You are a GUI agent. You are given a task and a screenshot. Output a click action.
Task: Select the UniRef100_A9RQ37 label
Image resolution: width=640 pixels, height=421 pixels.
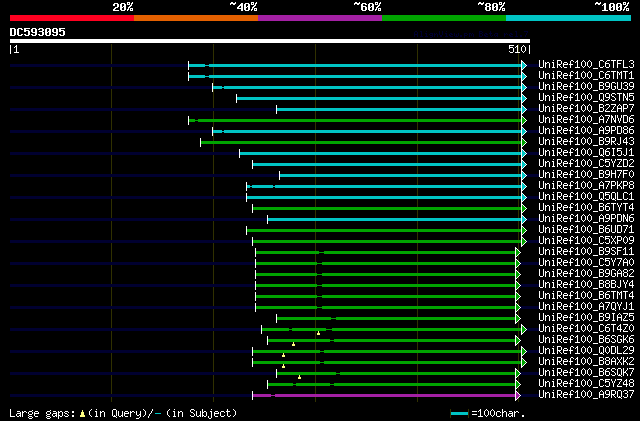pyautogui.click(x=586, y=395)
